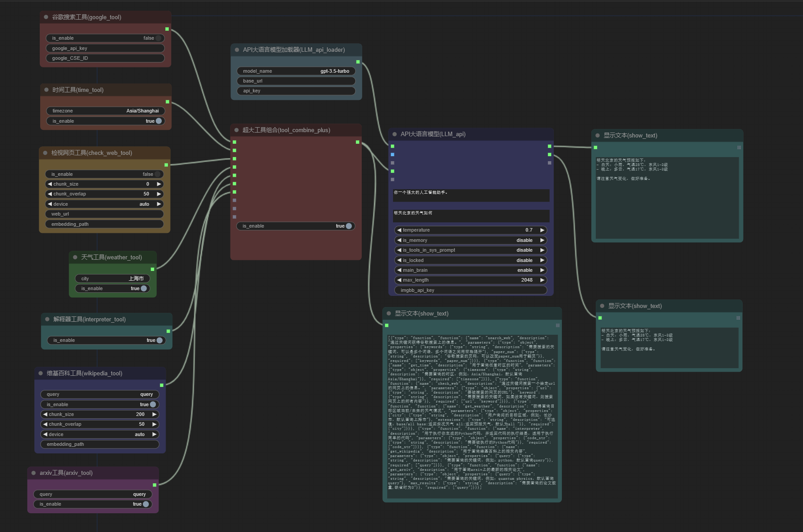Toggle is_enable in interpreter_tool node

pyautogui.click(x=106, y=340)
